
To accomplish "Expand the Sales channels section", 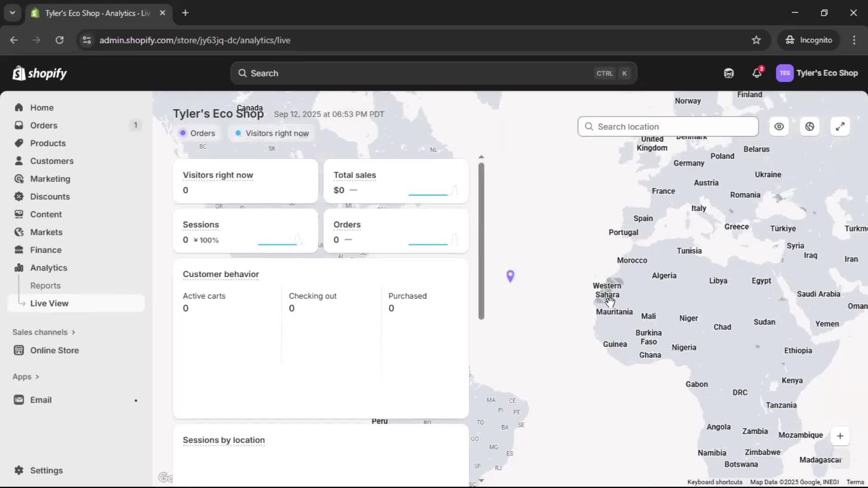I will click(x=43, y=332).
